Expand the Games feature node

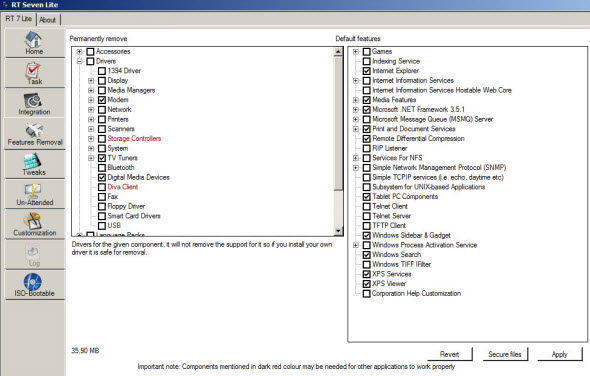click(356, 52)
